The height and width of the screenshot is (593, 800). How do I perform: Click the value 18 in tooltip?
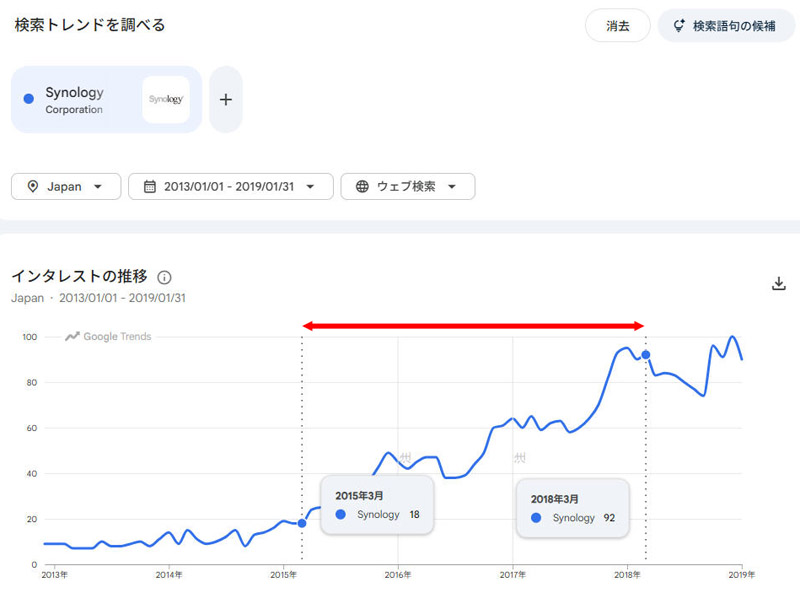tap(414, 514)
